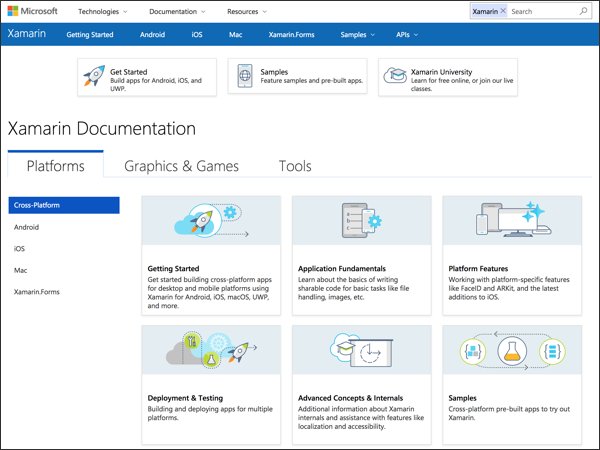Image resolution: width=600 pixels, height=450 pixels.
Task: Click the Deployment & Testing heading
Action: [x=185, y=398]
